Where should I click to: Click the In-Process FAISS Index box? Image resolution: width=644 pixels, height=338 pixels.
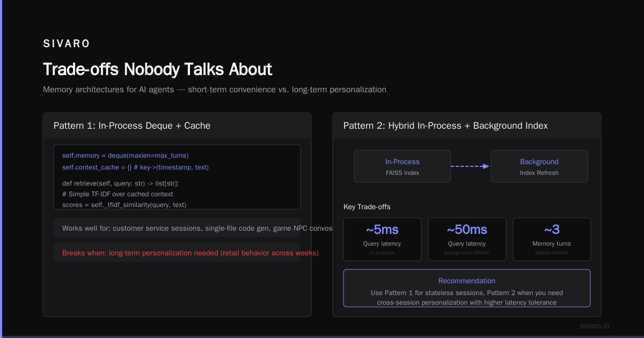pos(402,166)
